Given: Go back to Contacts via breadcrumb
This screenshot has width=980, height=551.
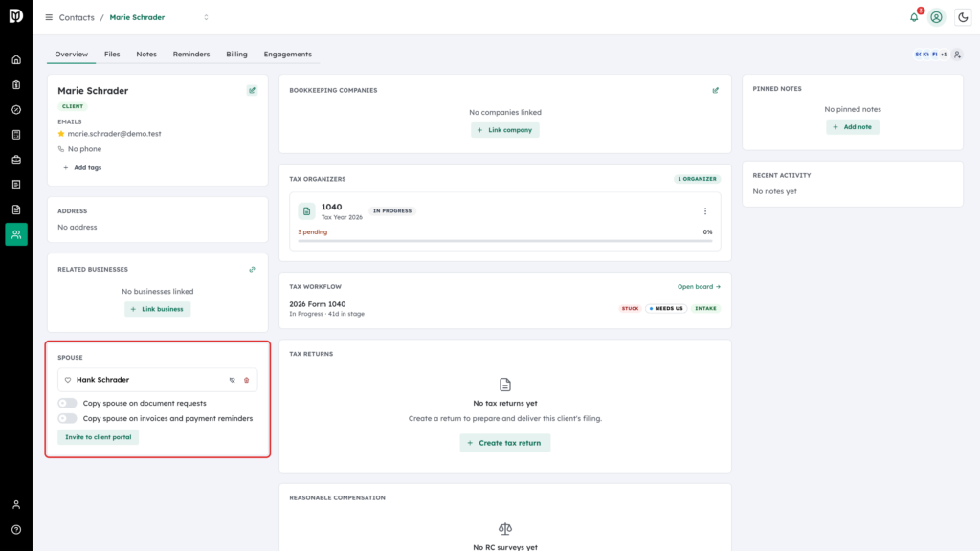Looking at the screenshot, I should click(x=77, y=17).
